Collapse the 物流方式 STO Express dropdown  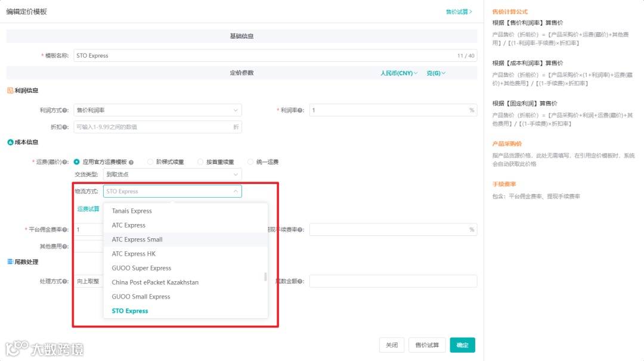(x=172, y=191)
